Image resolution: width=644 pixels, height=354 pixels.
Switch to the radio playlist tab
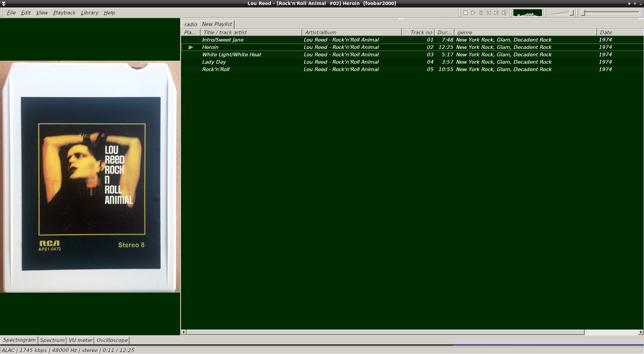pos(191,24)
